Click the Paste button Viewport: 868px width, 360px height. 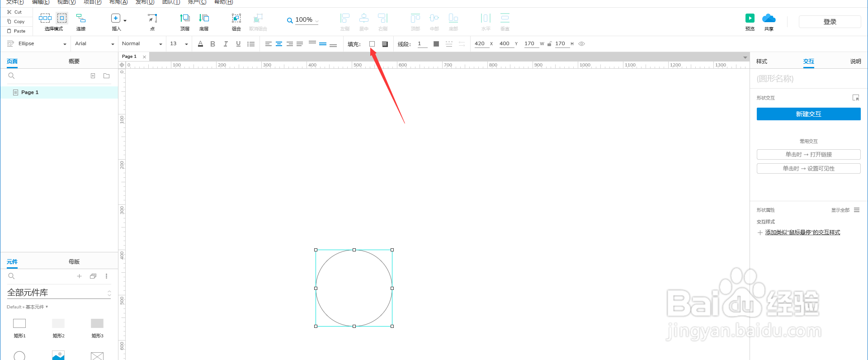pos(16,31)
